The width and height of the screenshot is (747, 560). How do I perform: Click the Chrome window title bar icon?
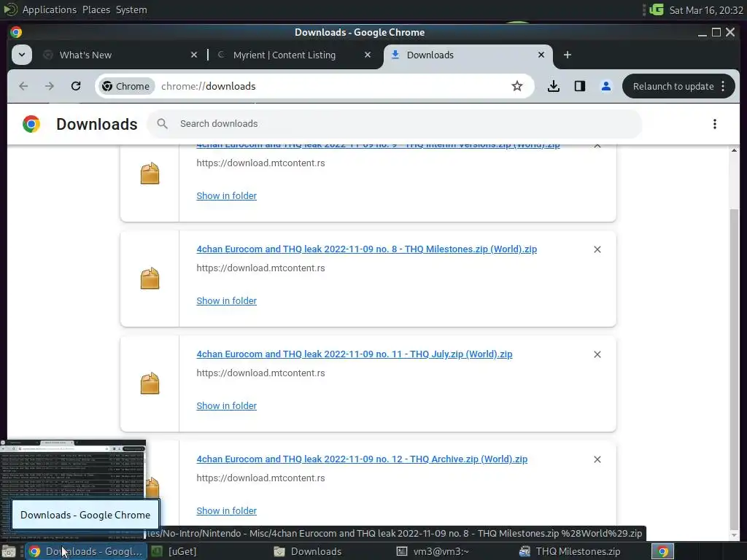click(16, 32)
